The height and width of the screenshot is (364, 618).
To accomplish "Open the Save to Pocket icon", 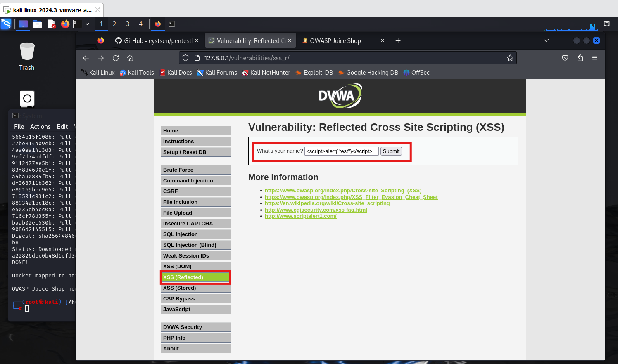I will 565,58.
